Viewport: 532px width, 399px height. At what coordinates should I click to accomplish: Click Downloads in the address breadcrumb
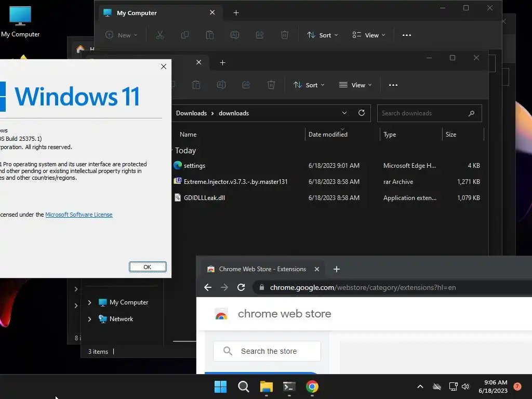point(191,113)
